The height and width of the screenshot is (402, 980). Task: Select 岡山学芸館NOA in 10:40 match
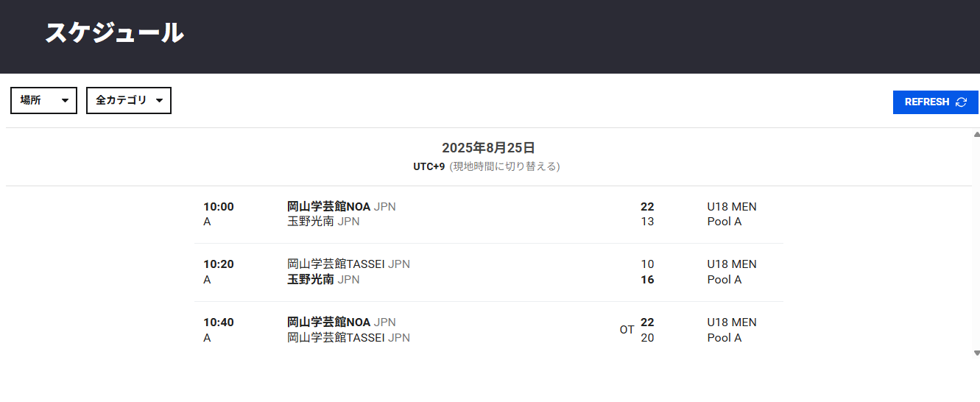[x=328, y=322]
